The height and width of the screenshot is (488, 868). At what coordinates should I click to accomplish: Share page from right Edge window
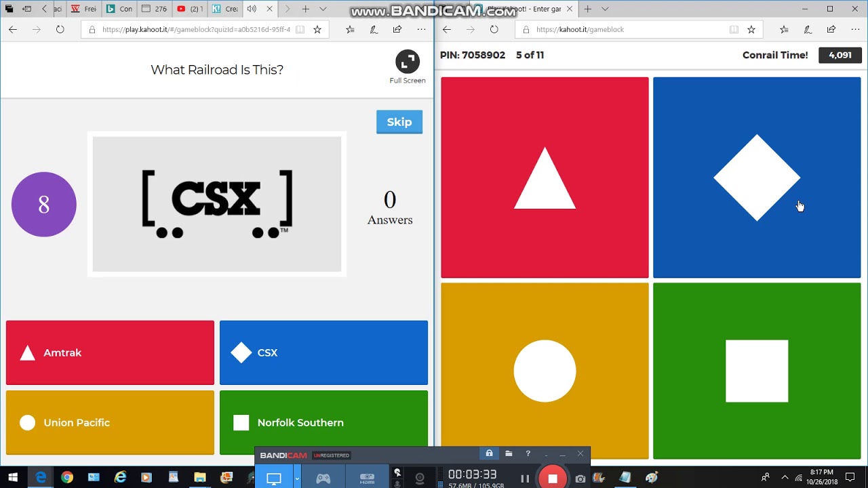[831, 29]
